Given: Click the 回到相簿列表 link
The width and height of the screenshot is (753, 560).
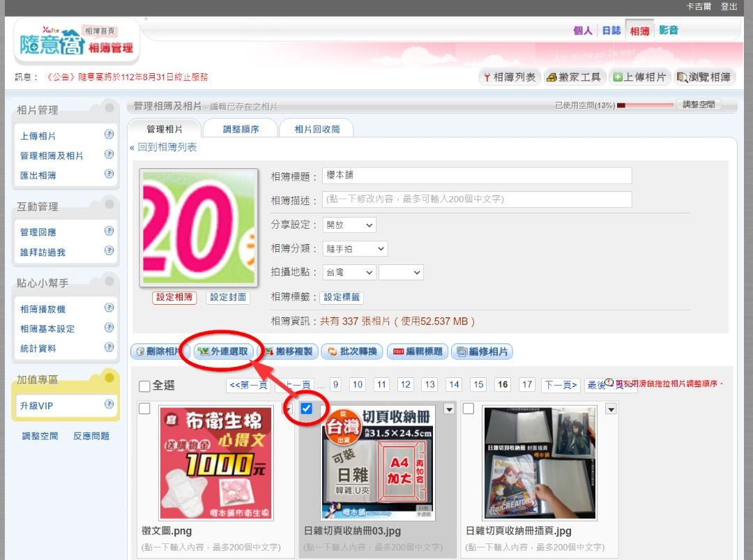Looking at the screenshot, I should (165, 147).
